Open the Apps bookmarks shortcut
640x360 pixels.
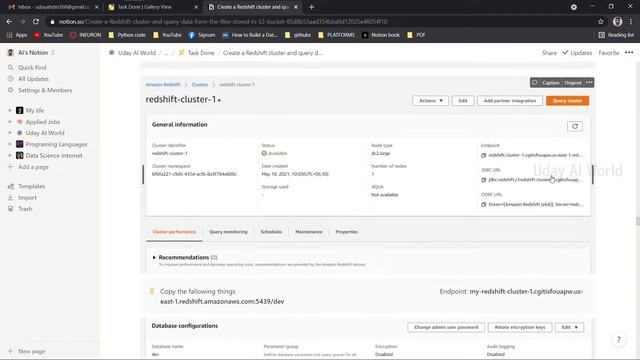click(17, 35)
